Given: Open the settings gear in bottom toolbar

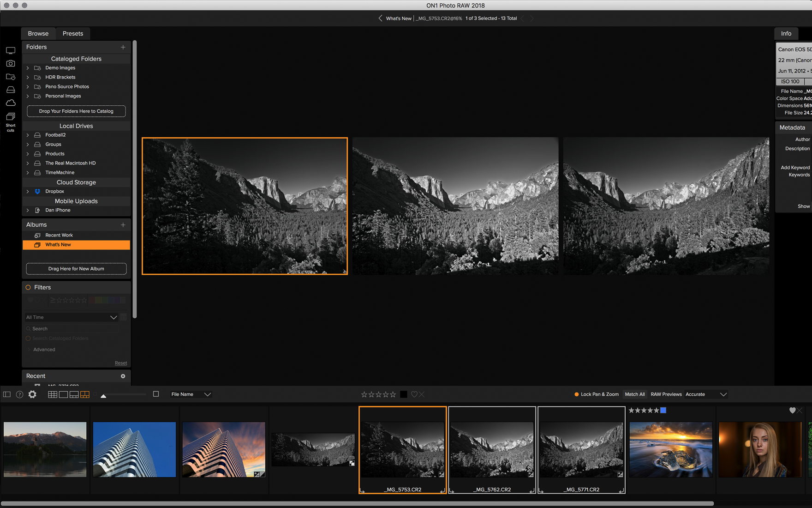Looking at the screenshot, I should pos(32,394).
